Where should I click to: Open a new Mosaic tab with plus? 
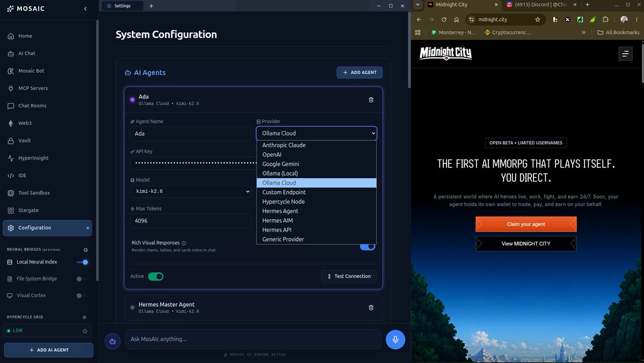(x=151, y=6)
